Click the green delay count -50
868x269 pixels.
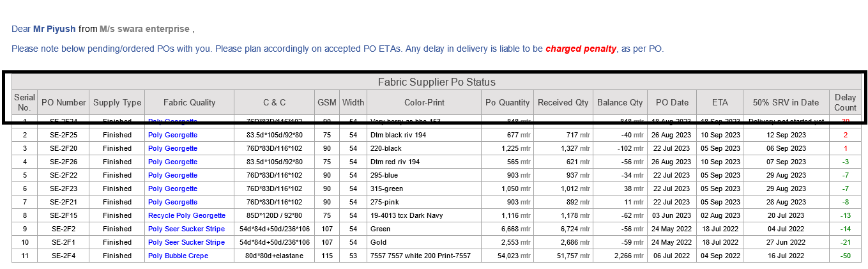[845, 256]
